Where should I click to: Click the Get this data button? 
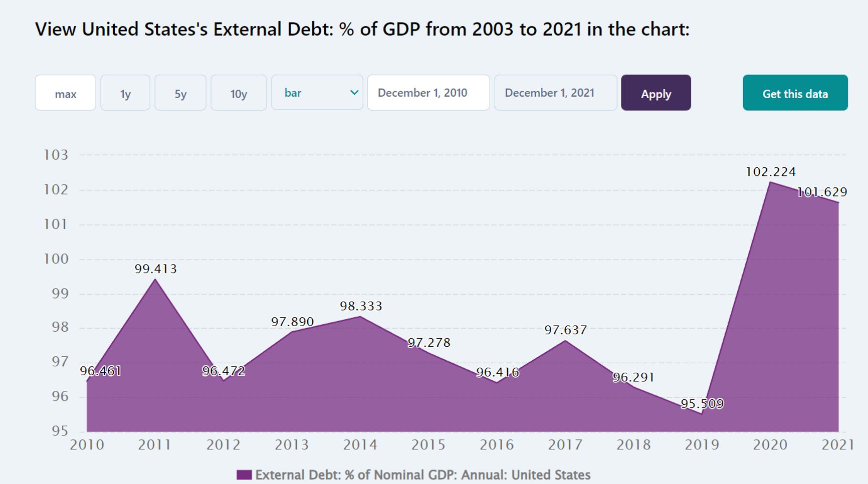[795, 93]
